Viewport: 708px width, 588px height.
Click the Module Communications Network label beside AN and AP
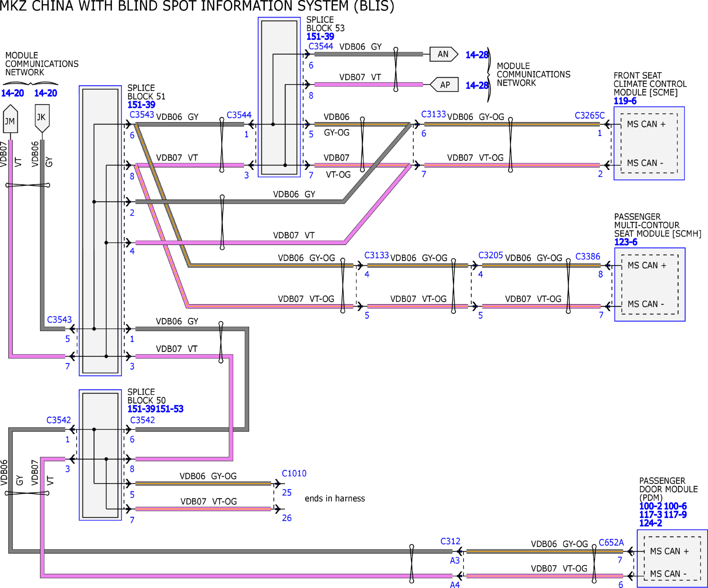(x=534, y=74)
